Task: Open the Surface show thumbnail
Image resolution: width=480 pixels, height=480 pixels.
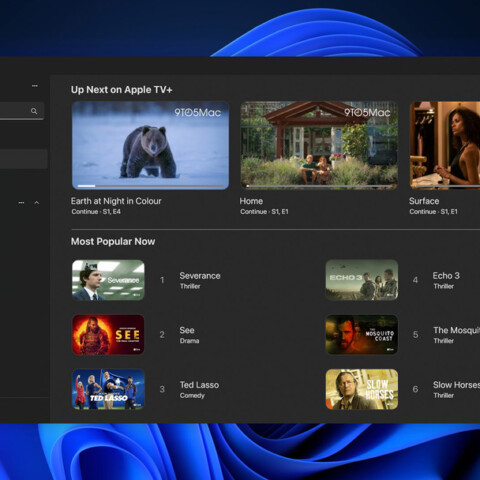Action: pos(445,145)
